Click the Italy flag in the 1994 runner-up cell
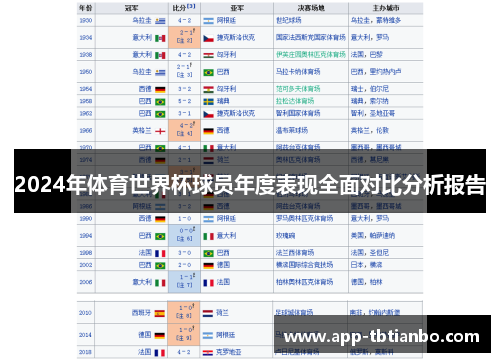The width and height of the screenshot is (500, 362). (209, 236)
